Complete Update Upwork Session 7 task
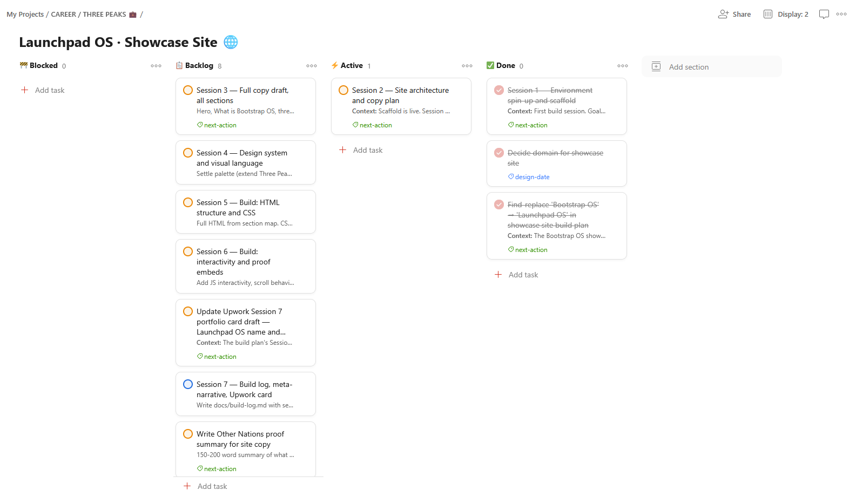This screenshot has width=856, height=504. coord(188,311)
